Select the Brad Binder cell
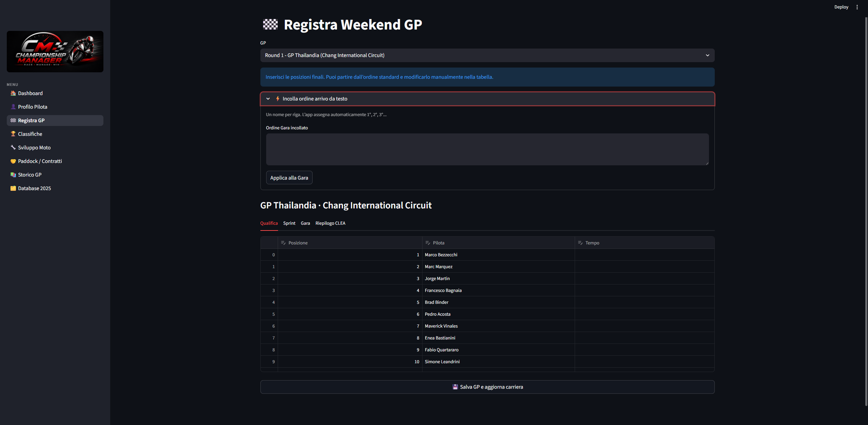The height and width of the screenshot is (425, 868). tap(498, 302)
